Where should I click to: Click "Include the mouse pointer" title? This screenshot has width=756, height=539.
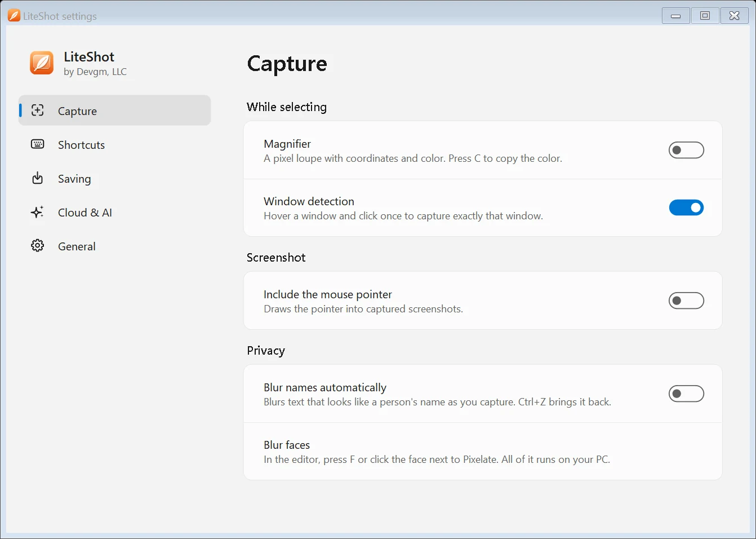point(328,294)
